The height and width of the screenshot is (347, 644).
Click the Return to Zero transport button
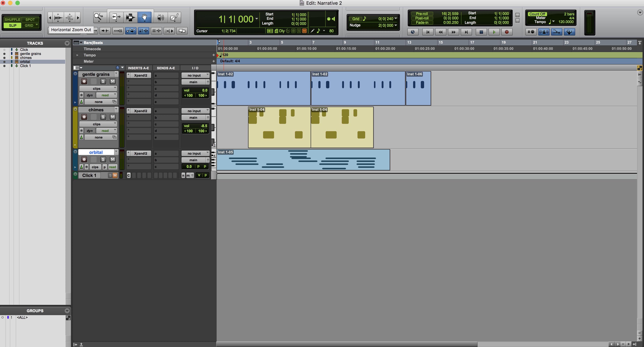pos(428,32)
